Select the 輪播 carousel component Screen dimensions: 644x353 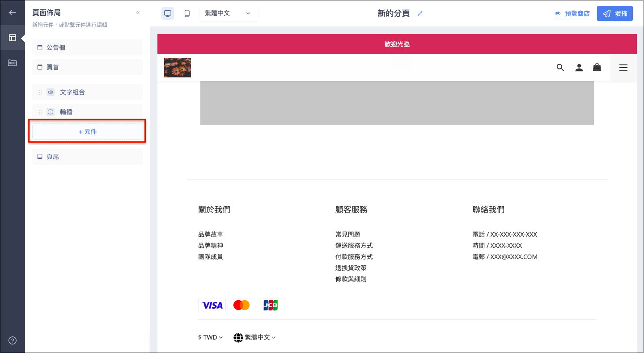88,112
